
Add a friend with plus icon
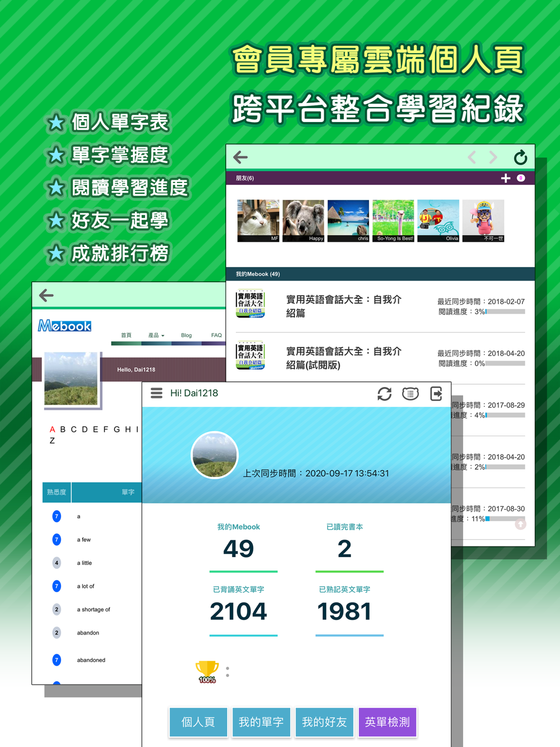506,178
